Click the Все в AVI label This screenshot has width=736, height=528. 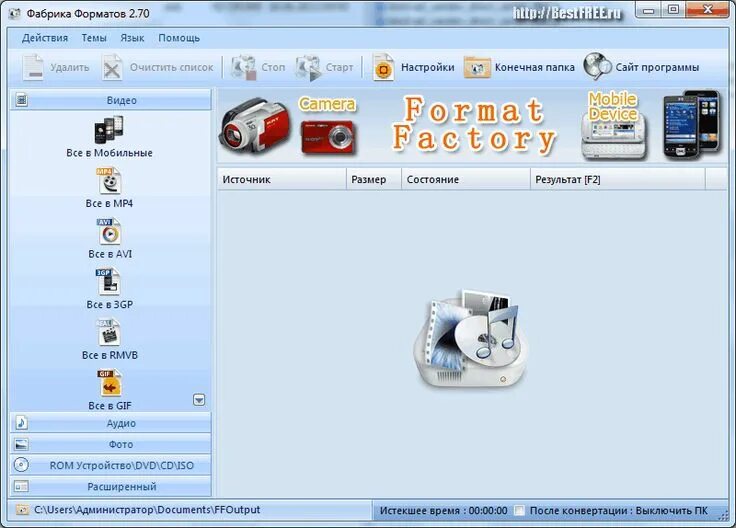(110, 254)
